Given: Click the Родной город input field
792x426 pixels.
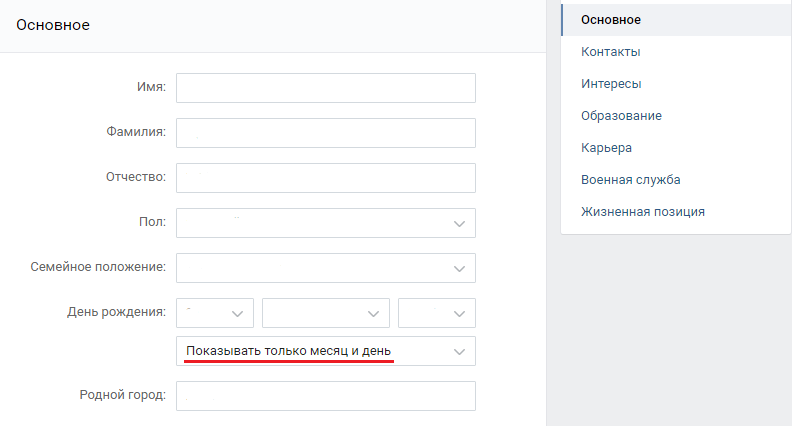Looking at the screenshot, I should tap(326, 396).
